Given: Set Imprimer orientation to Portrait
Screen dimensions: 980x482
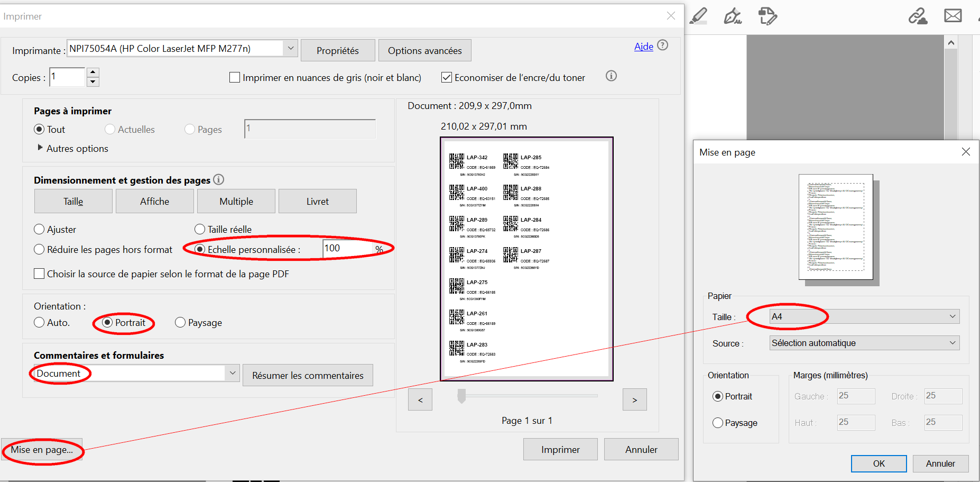Looking at the screenshot, I should point(107,322).
